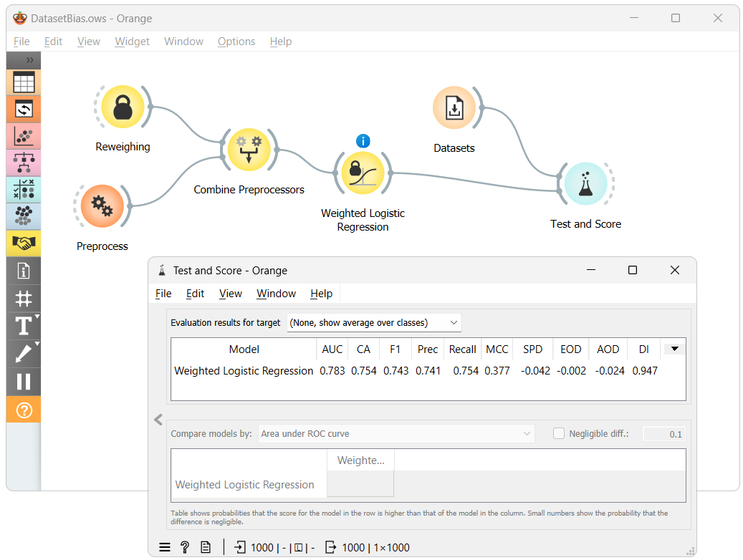
Task: Open the Weighted Logistic Regression node
Action: (363, 173)
